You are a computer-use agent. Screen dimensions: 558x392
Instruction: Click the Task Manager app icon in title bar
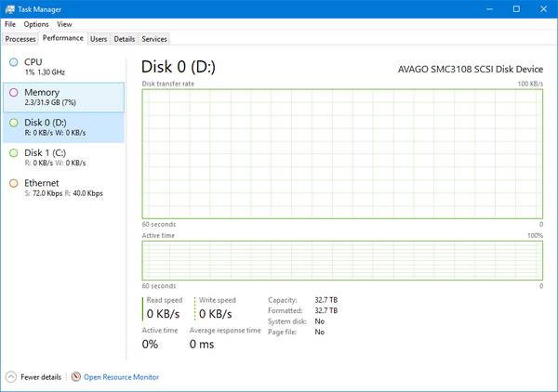(9, 8)
